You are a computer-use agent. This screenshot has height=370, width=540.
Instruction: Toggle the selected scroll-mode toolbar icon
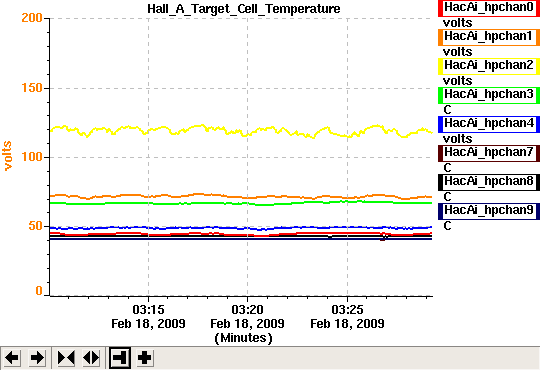[120, 358]
